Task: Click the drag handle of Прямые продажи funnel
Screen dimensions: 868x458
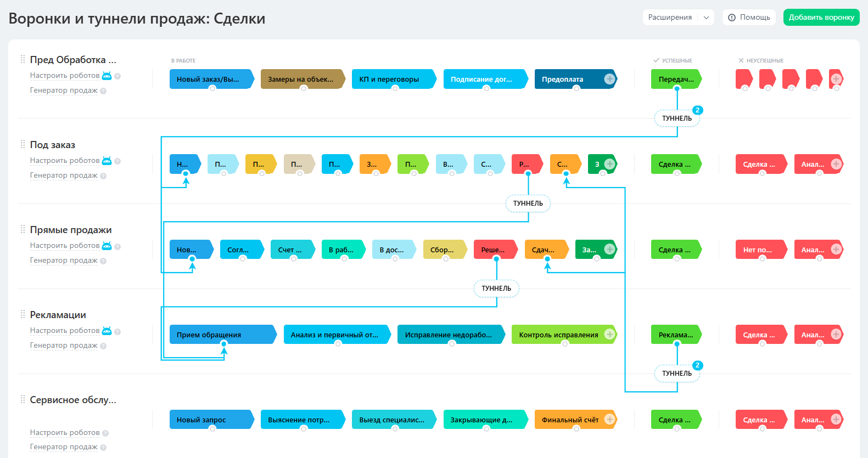Action: 23,229
